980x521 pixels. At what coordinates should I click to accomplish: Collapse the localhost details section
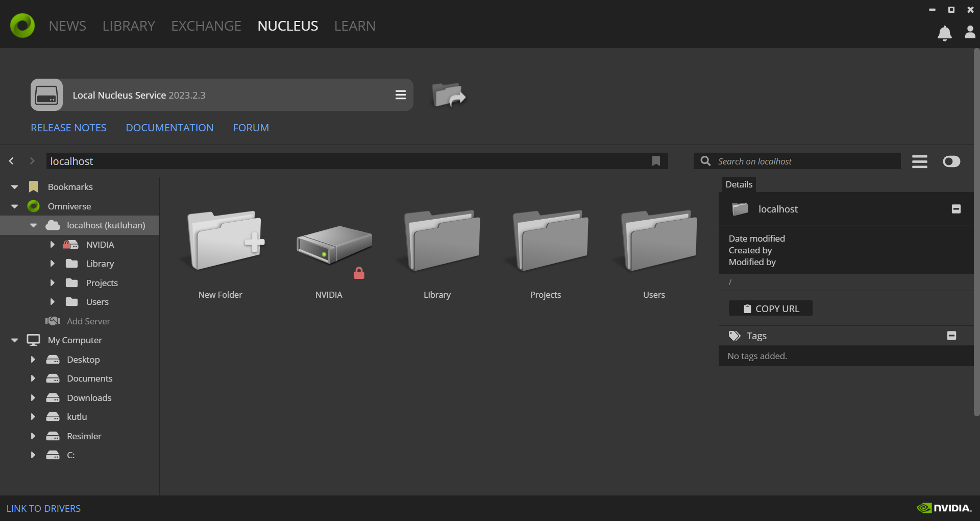956,209
